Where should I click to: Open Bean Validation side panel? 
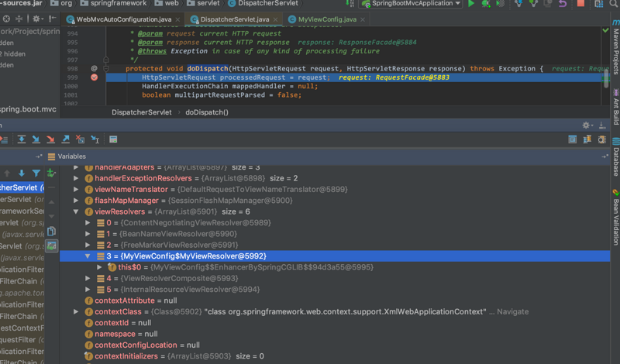(615, 218)
